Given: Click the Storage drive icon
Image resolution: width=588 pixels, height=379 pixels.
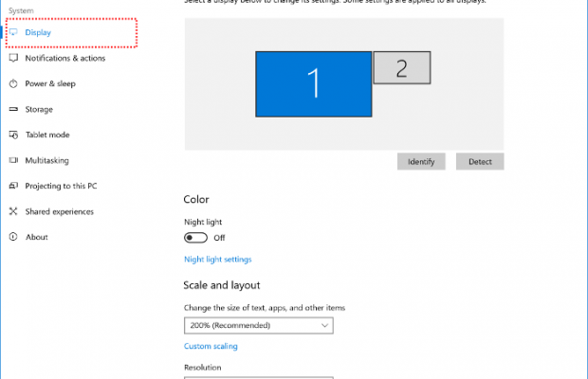Looking at the screenshot, I should coord(14,109).
